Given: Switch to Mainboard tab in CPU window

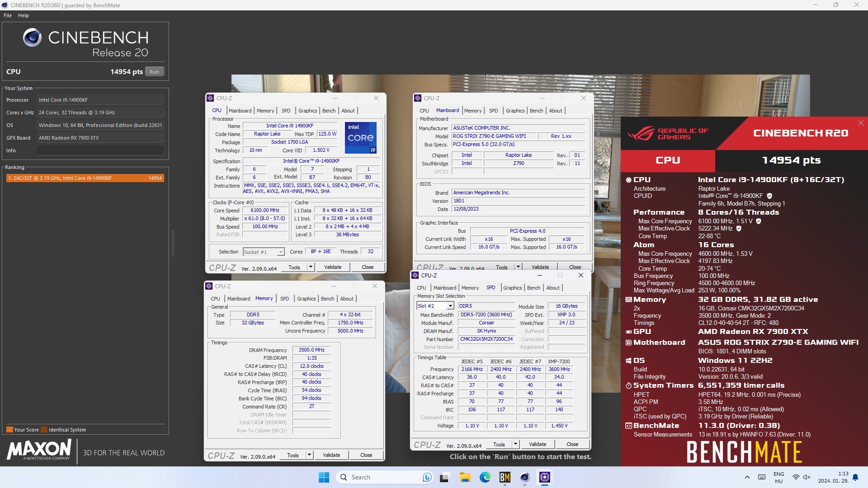Looking at the screenshot, I should pyautogui.click(x=240, y=111).
